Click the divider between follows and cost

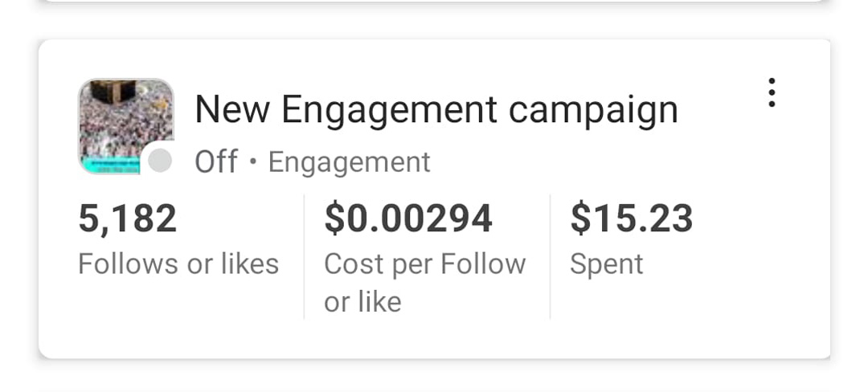pyautogui.click(x=304, y=257)
